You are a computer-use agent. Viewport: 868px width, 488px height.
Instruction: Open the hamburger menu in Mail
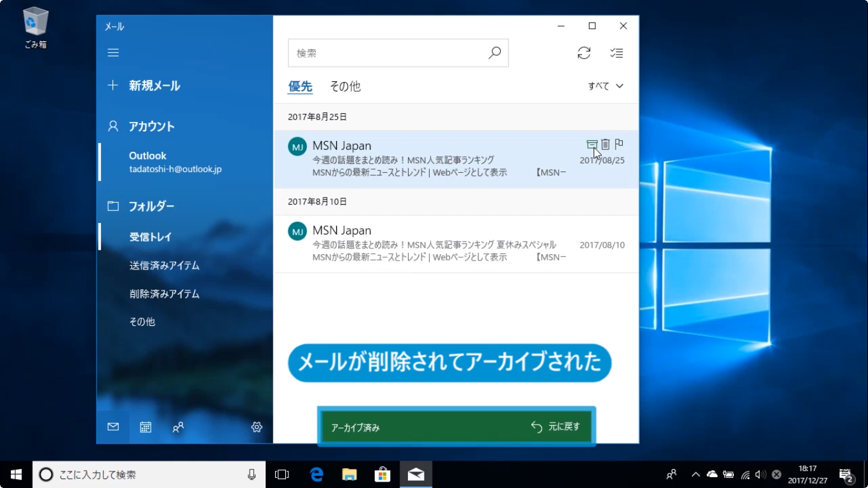(113, 53)
